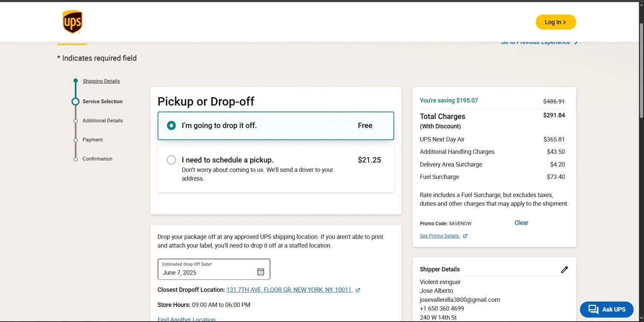Open the calendar icon for drop off date
This screenshot has width=644, height=322.
coord(261,271)
